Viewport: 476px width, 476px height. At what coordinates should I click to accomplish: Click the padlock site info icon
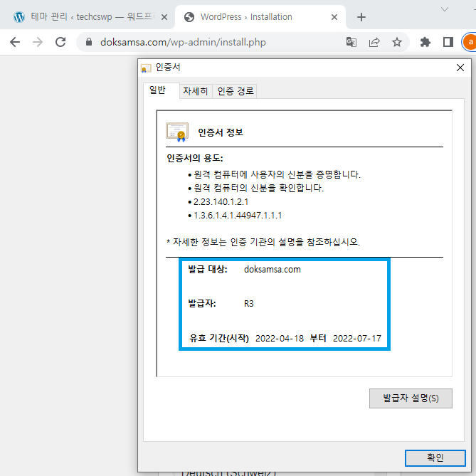tap(89, 42)
